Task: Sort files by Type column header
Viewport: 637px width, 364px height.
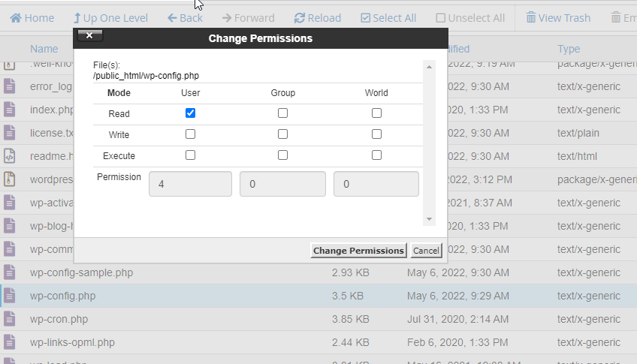Action: coord(569,49)
